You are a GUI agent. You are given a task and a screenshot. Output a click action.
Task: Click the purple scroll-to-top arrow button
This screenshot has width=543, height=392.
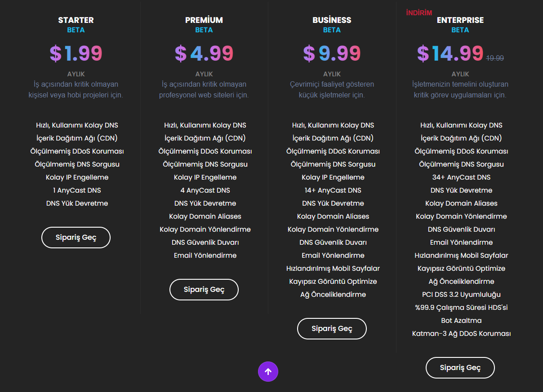pyautogui.click(x=268, y=371)
